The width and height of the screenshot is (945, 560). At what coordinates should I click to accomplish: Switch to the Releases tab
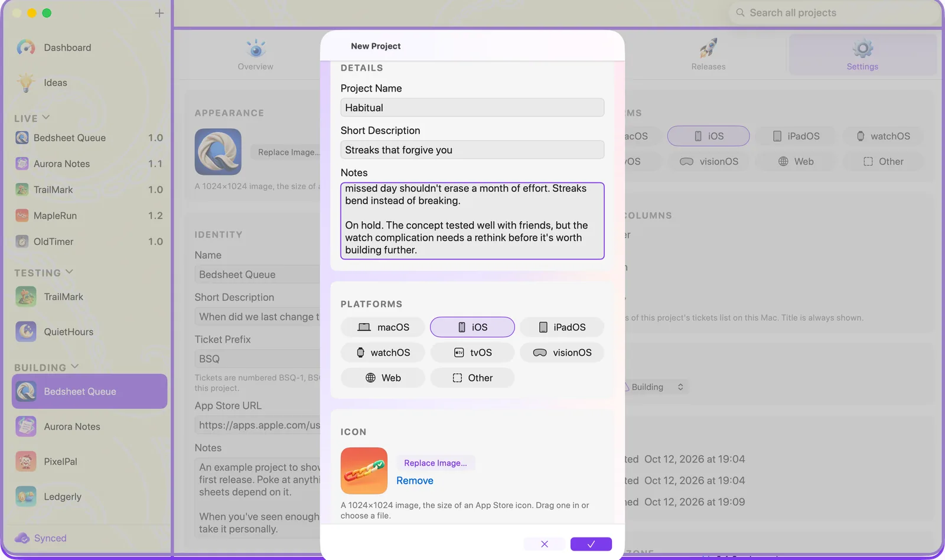tap(708, 54)
